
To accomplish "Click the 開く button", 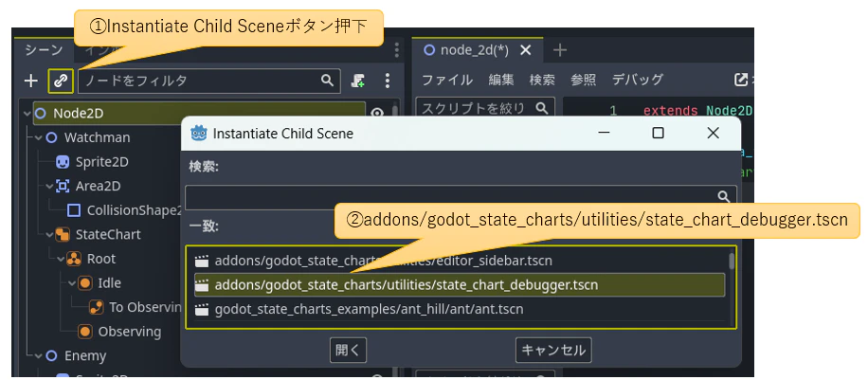I will pos(348,350).
